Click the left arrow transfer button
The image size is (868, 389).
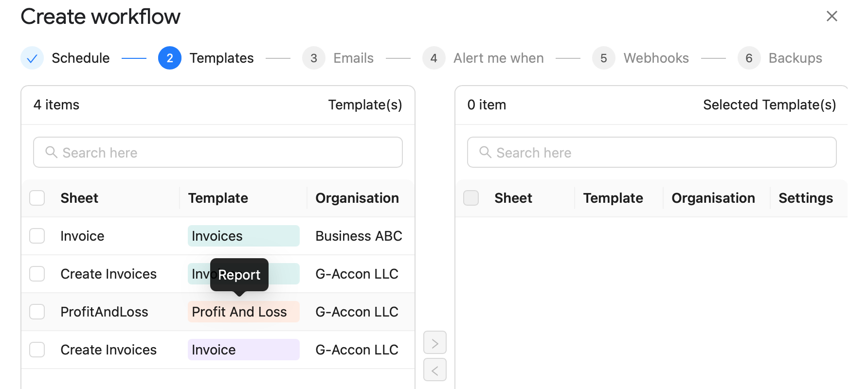(434, 370)
